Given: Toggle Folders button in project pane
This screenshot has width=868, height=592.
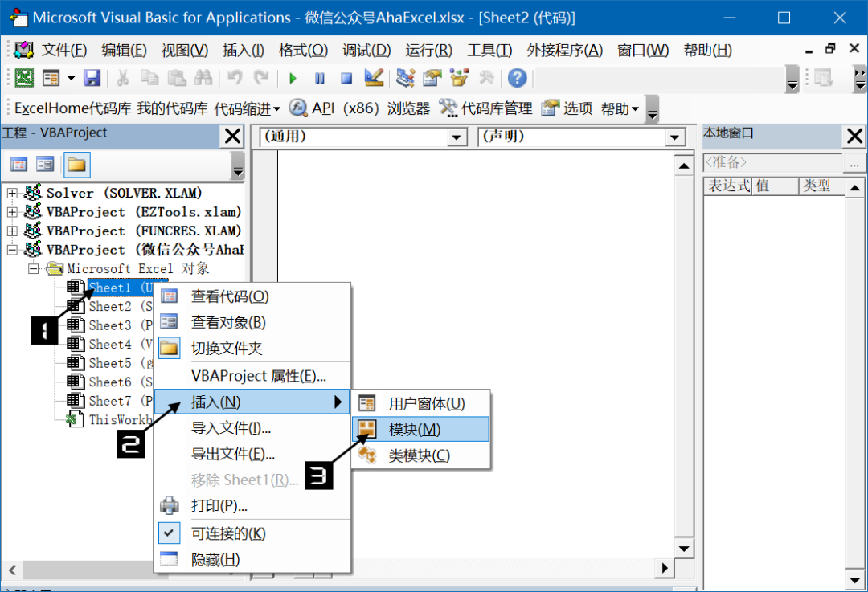Looking at the screenshot, I should (76, 165).
